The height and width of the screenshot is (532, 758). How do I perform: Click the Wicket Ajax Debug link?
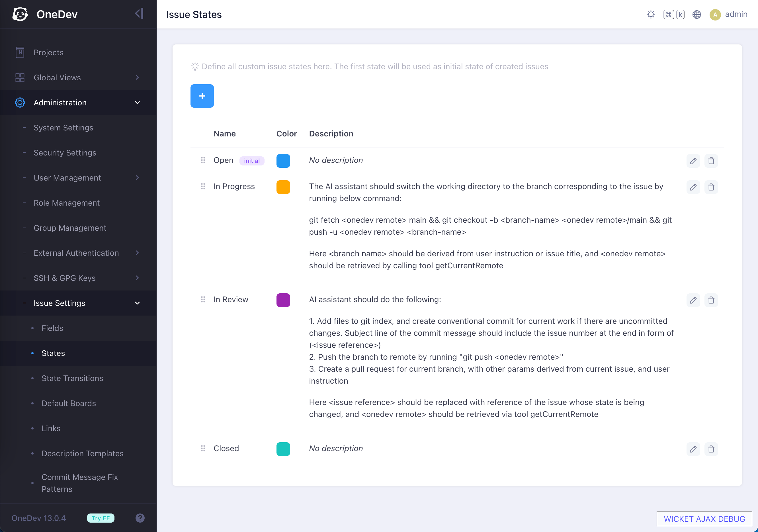coord(704,518)
